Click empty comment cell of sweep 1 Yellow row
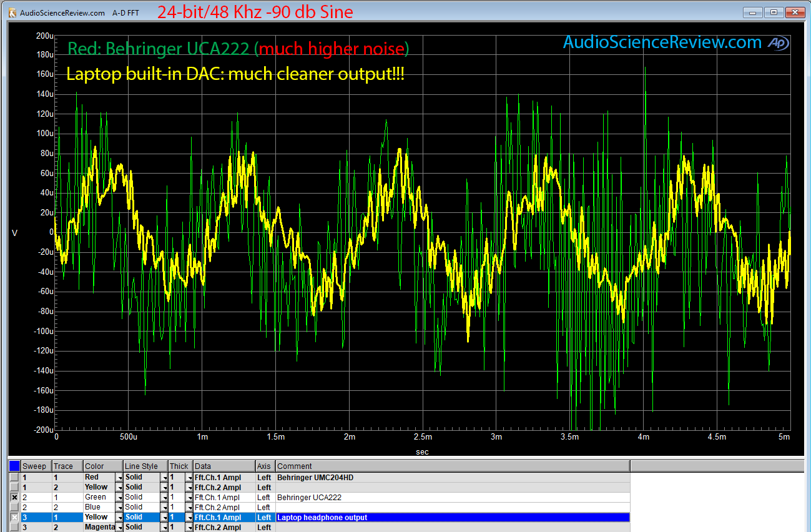Viewport: 811px width, 532px height. (453, 487)
